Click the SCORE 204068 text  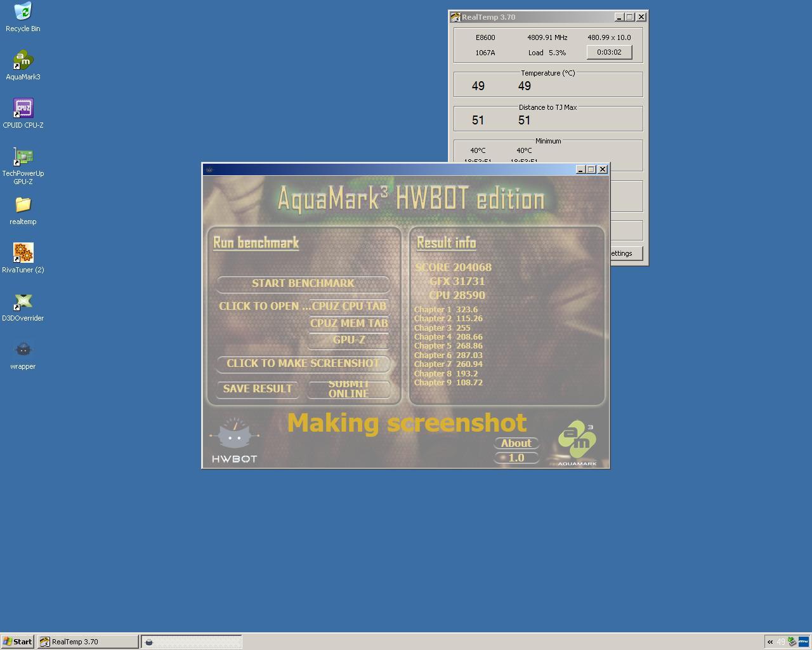(454, 267)
